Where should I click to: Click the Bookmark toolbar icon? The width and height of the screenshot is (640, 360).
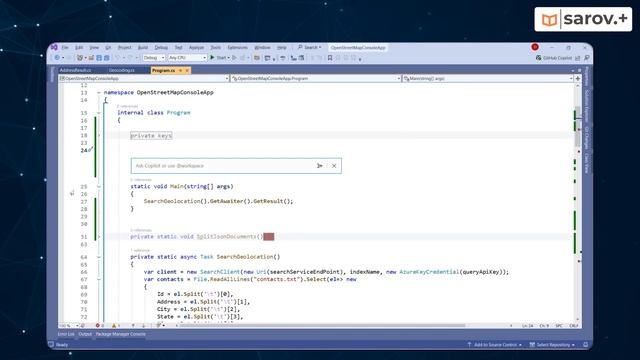click(330, 58)
